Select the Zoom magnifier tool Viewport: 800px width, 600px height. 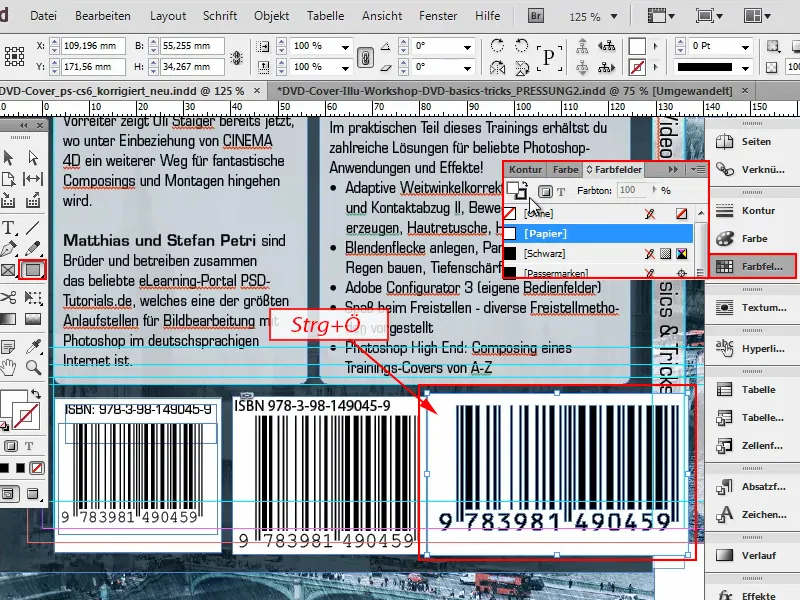(x=33, y=367)
